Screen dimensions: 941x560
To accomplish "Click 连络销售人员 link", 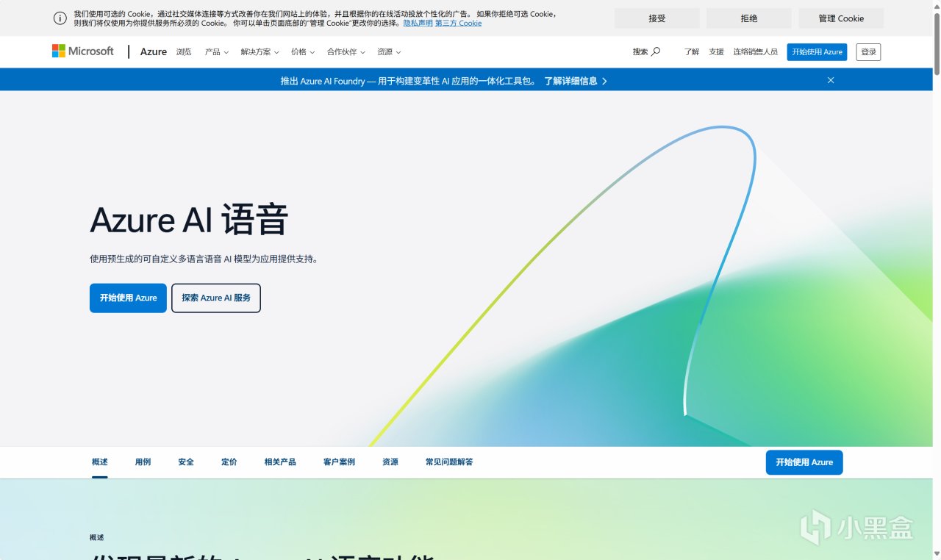I will coord(755,51).
